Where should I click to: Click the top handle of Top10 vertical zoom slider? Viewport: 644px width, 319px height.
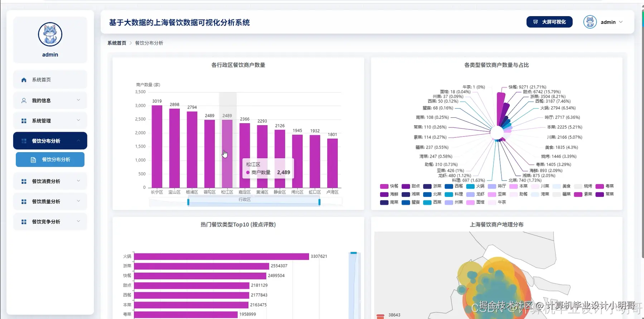pos(354,253)
